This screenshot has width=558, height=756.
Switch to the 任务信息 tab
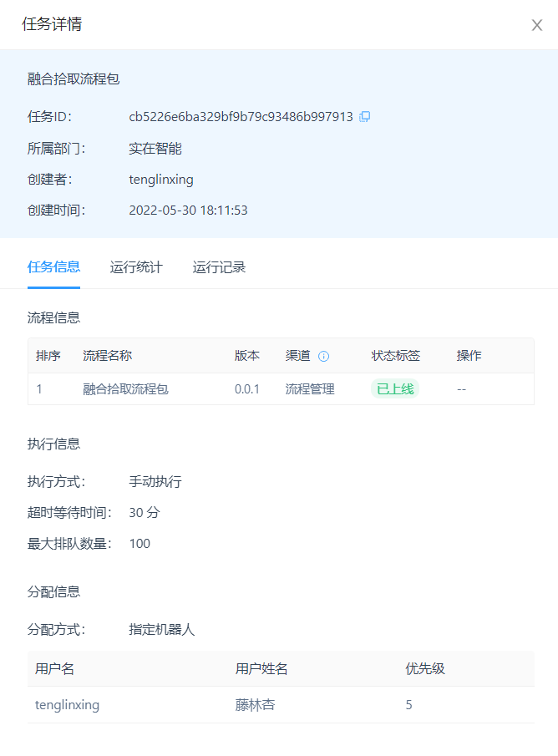pos(53,267)
